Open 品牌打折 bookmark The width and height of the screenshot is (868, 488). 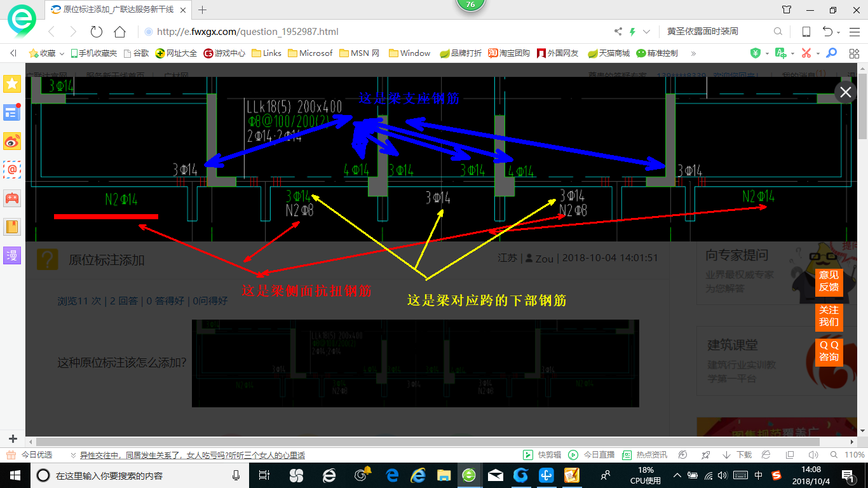(461, 53)
